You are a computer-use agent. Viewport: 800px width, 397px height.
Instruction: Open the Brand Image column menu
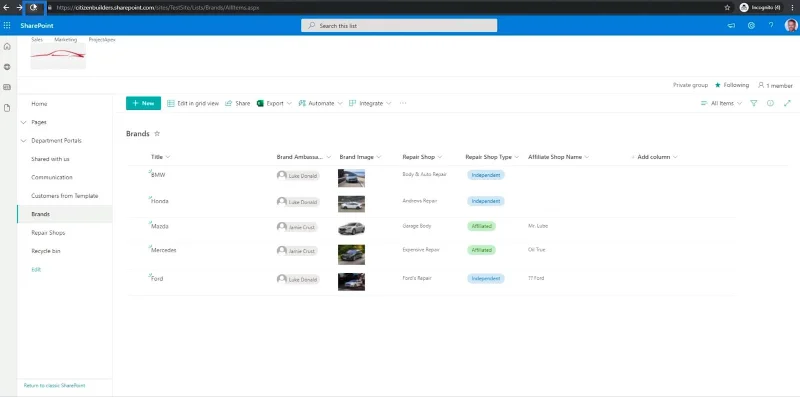coord(361,157)
